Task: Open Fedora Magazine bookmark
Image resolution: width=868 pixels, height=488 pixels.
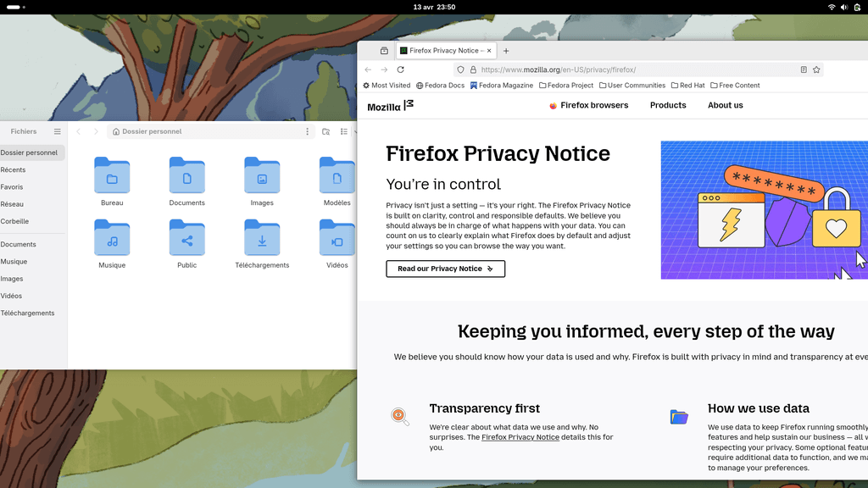Action: 502,86
